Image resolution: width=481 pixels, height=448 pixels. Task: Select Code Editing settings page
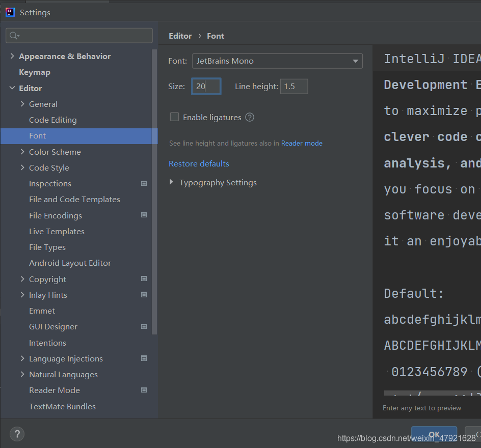[x=53, y=120]
